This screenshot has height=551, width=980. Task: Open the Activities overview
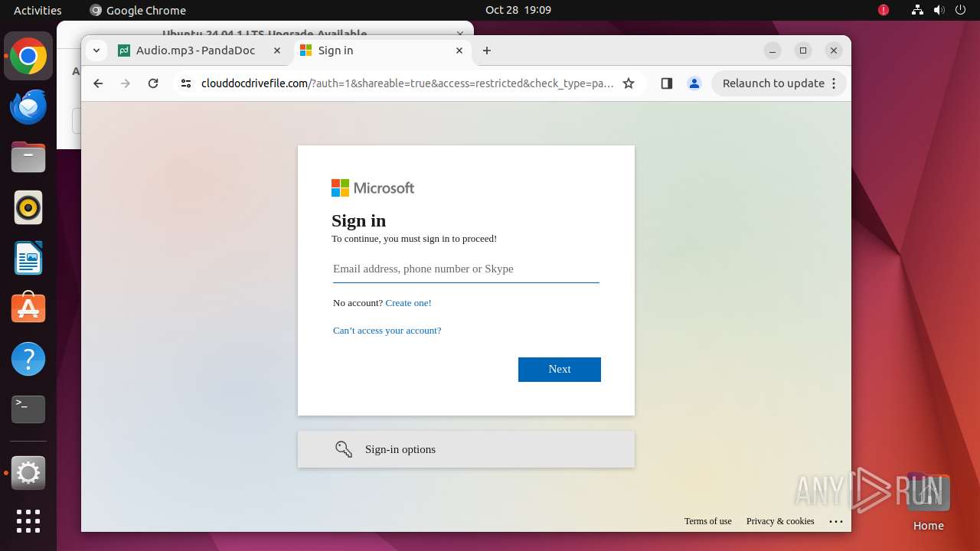[x=38, y=10]
